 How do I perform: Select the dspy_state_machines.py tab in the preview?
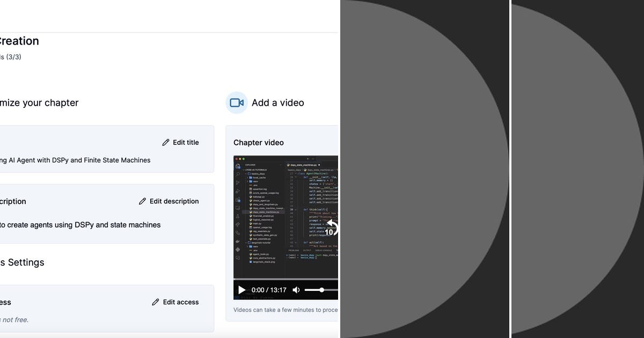pyautogui.click(x=302, y=165)
